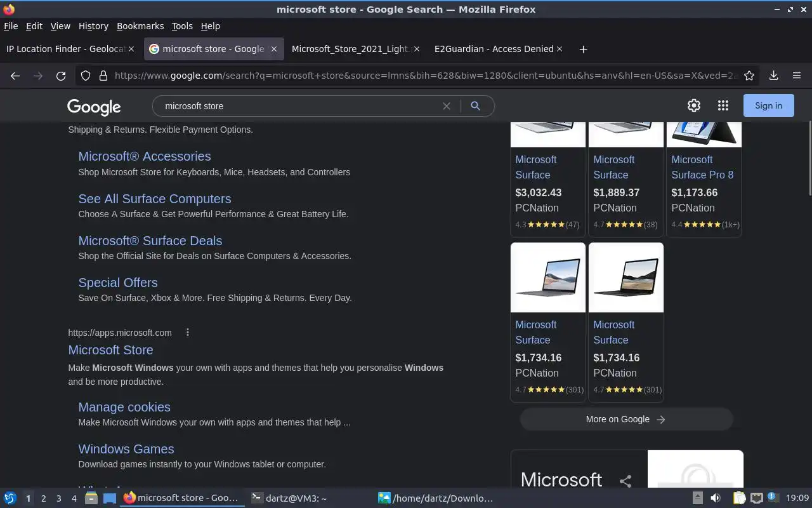Open the Google apps grid
Screen dimensions: 812x508
pyautogui.click(x=723, y=105)
